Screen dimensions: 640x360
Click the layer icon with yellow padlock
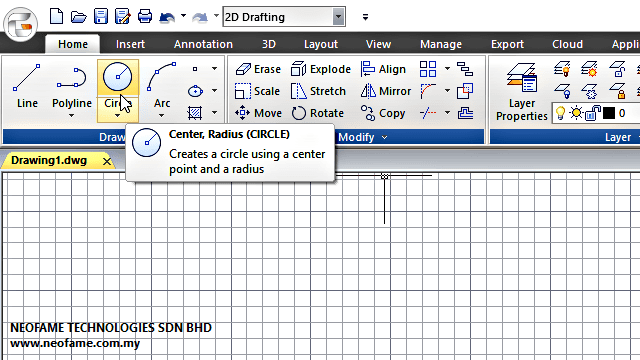617,91
